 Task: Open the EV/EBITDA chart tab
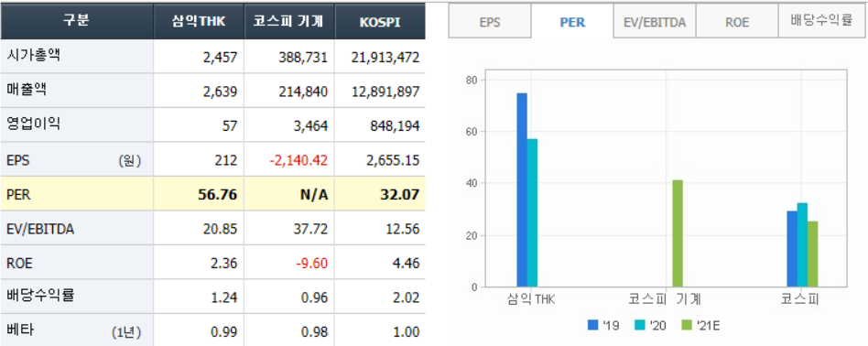pos(655,22)
